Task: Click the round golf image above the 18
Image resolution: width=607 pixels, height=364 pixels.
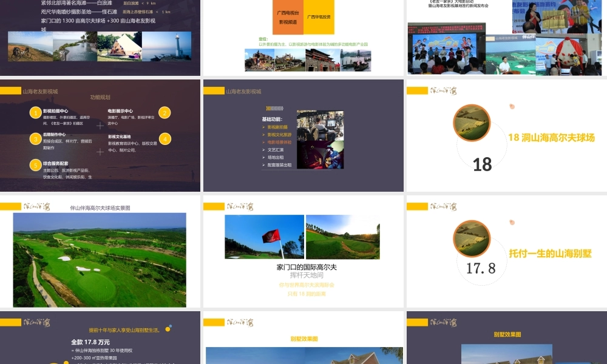Action: pos(472,123)
